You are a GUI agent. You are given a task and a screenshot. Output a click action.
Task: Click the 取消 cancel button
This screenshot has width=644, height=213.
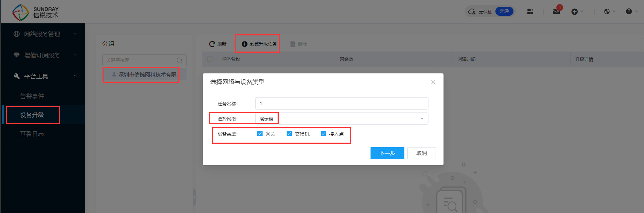pyautogui.click(x=421, y=153)
